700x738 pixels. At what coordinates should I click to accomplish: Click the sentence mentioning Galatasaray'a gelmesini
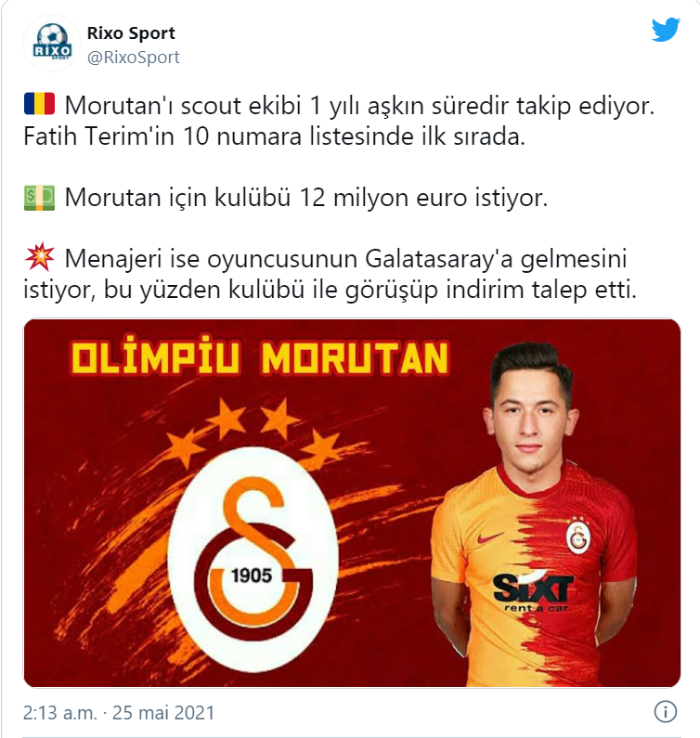(x=330, y=274)
